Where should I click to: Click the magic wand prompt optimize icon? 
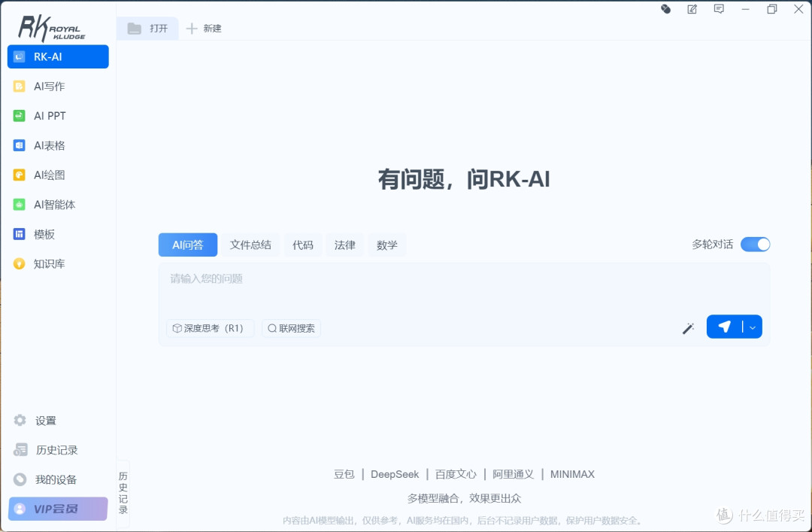coord(688,328)
